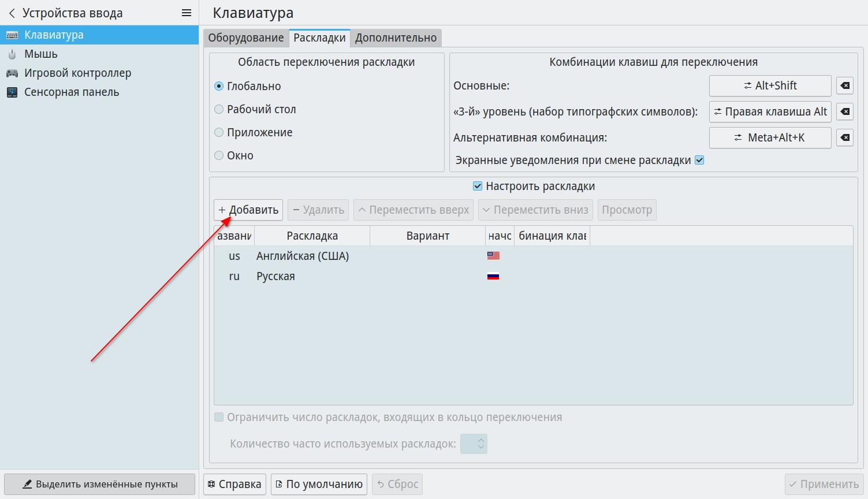Click the Добавить layout button
Viewport: 868px width, 499px height.
coord(248,210)
